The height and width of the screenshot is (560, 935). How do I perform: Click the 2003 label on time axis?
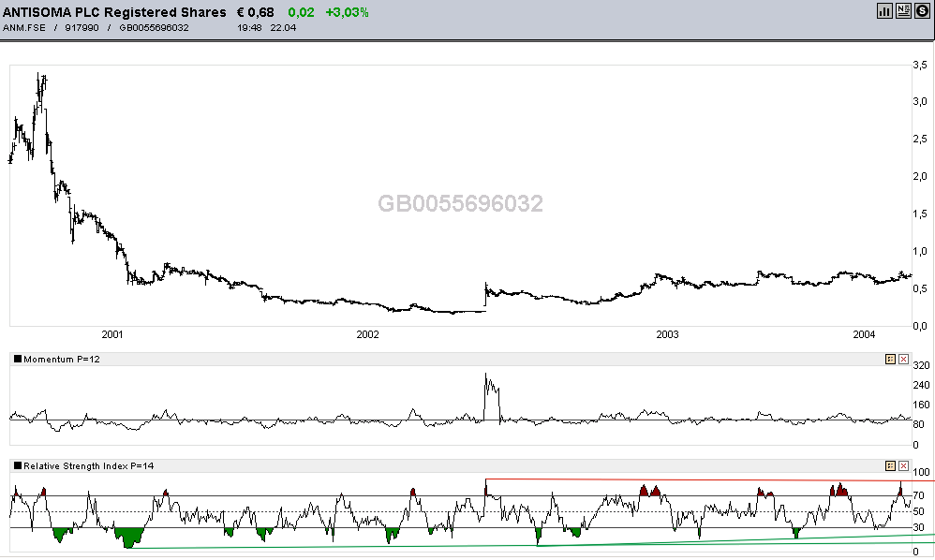click(x=667, y=335)
